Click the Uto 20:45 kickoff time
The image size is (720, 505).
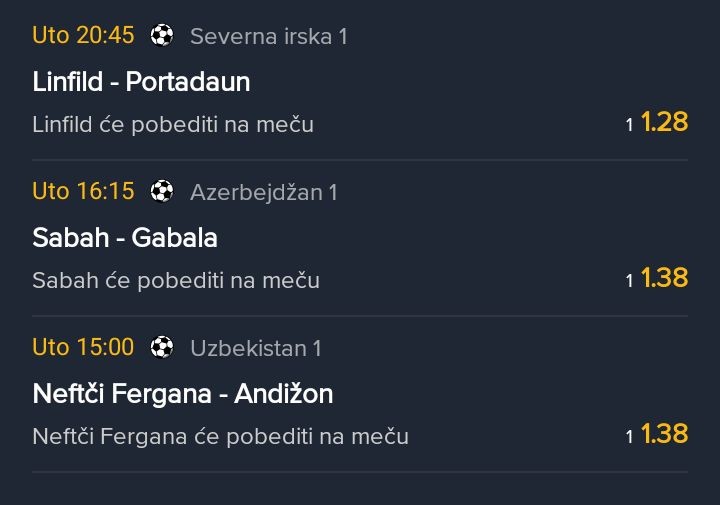tap(83, 36)
